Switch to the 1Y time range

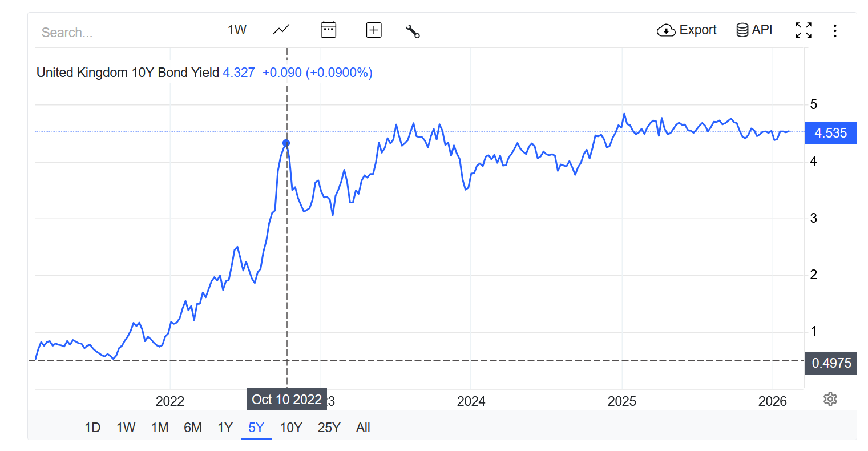(225, 428)
